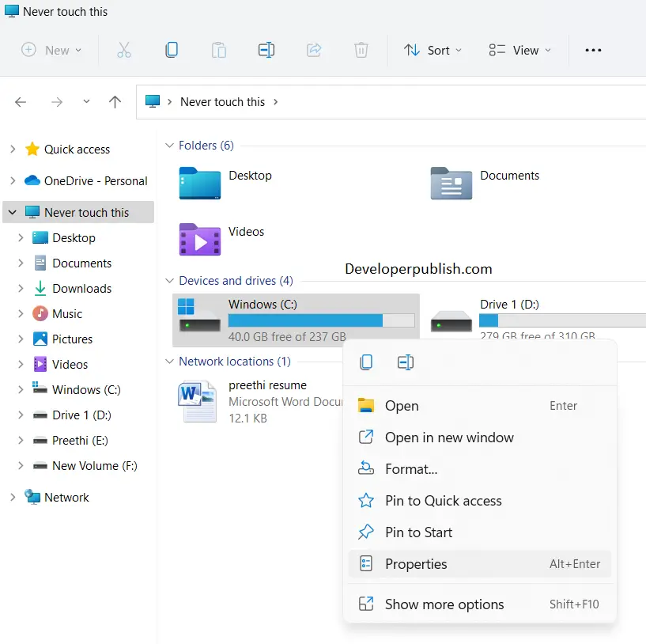Expand the Quick access tree node
This screenshot has height=644, width=646.
pyautogui.click(x=13, y=149)
